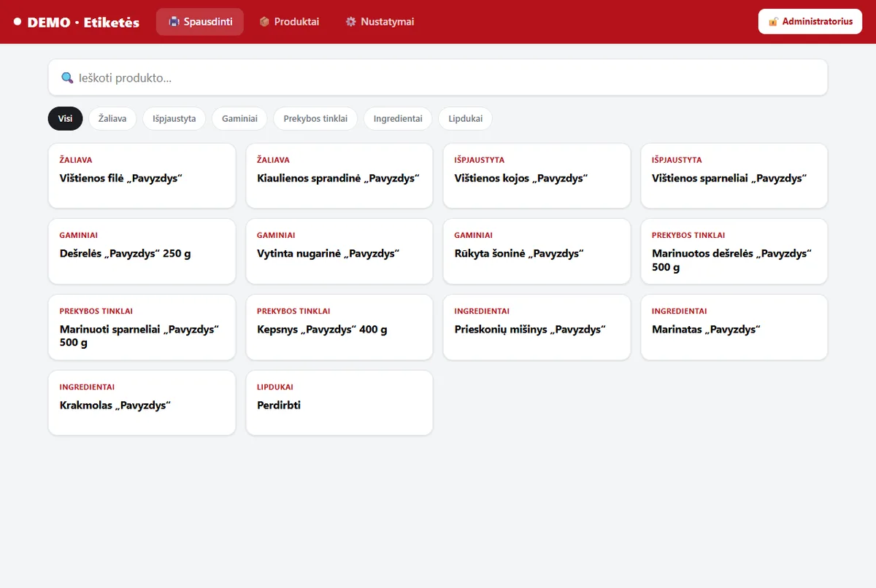This screenshot has width=876, height=588.
Task: Select Marinatas „Pavyzdys“ product card
Action: pyautogui.click(x=734, y=328)
